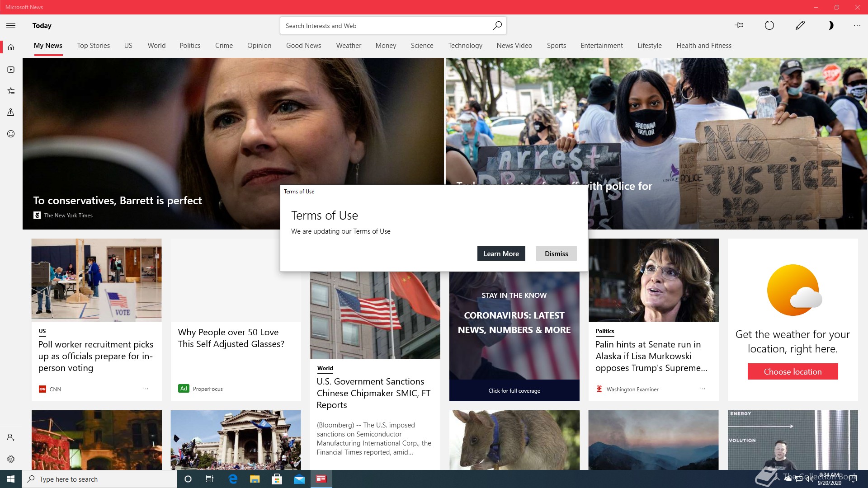The height and width of the screenshot is (488, 868).
Task: Open Interests star icon in sidebar
Action: [x=11, y=91]
